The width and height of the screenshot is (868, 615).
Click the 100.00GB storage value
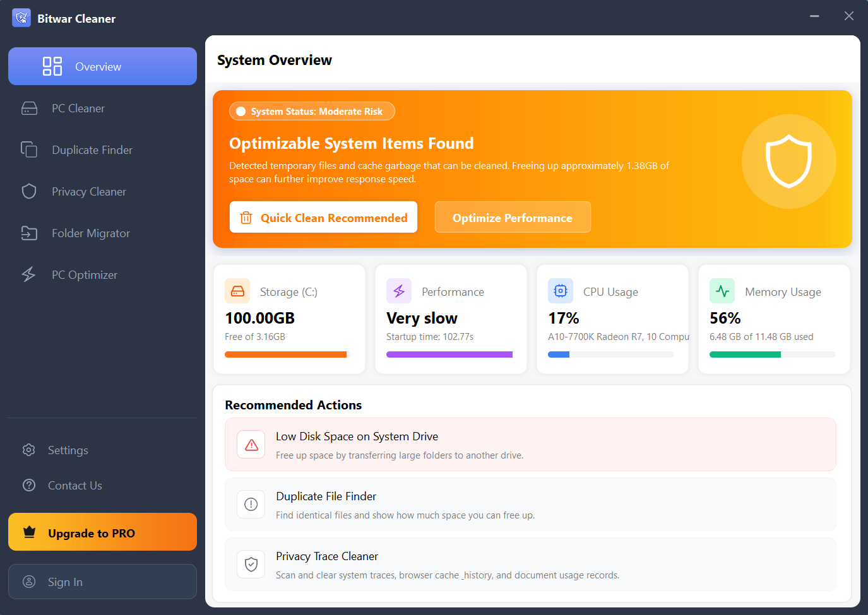pos(260,318)
